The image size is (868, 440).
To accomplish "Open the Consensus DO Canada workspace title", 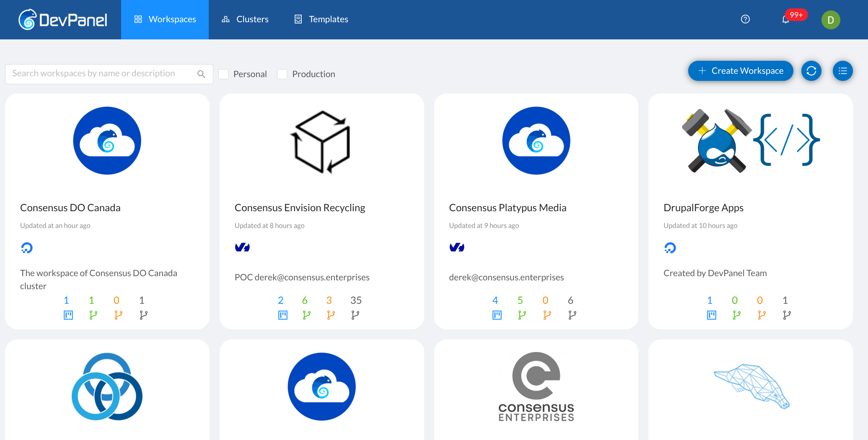I will pyautogui.click(x=70, y=208).
